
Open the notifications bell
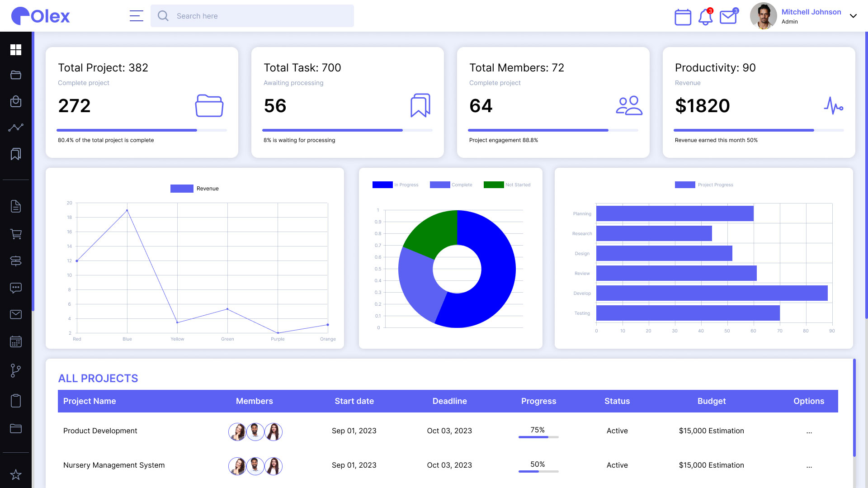705,17
